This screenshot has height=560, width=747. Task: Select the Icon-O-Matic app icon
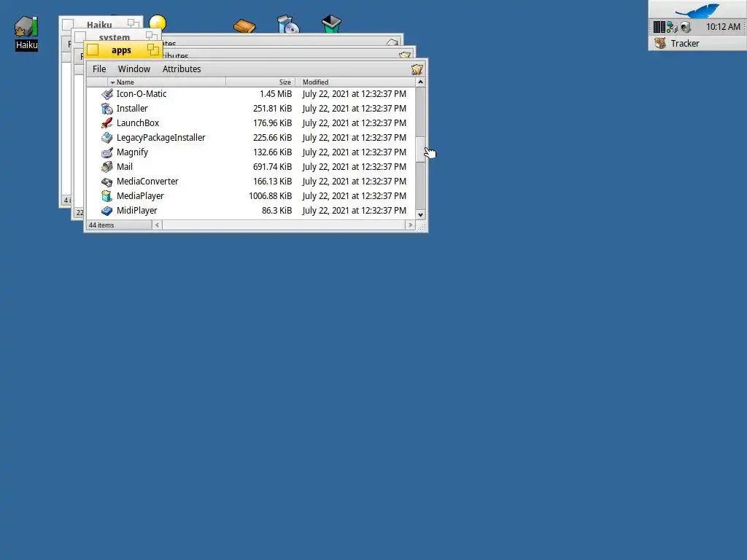[x=107, y=94]
